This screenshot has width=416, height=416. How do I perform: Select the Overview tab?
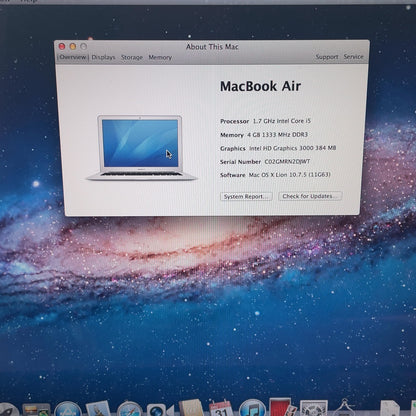coord(73,57)
